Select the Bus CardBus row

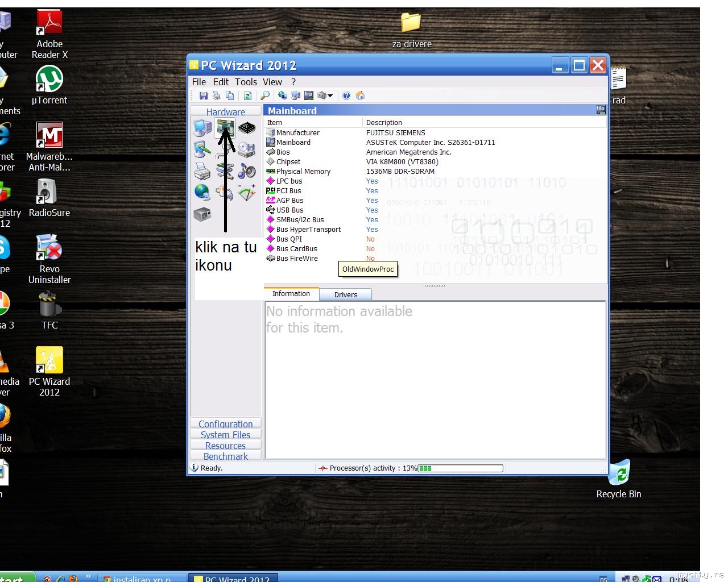436,249
